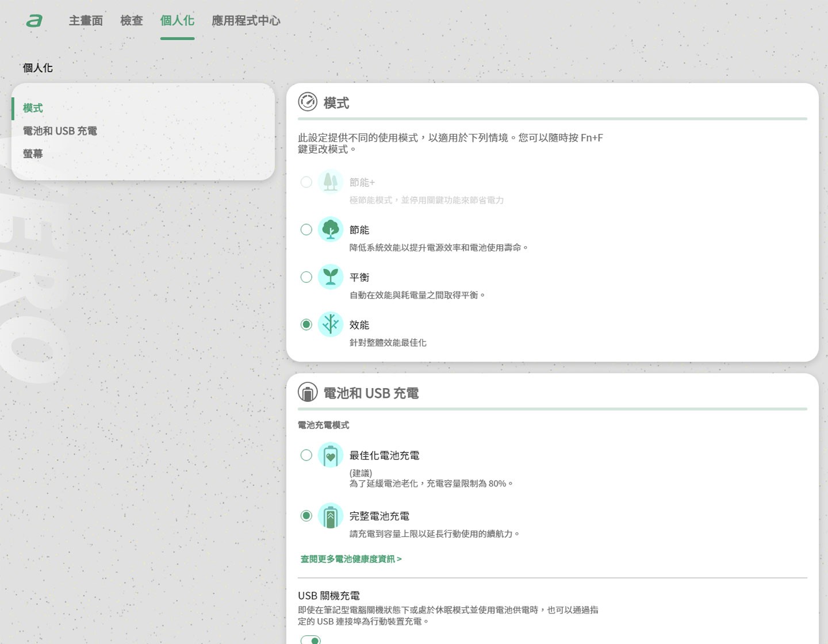Screen dimensions: 828x644
Task: Click the 針對整體效能最佳化 description
Action: [x=388, y=343]
